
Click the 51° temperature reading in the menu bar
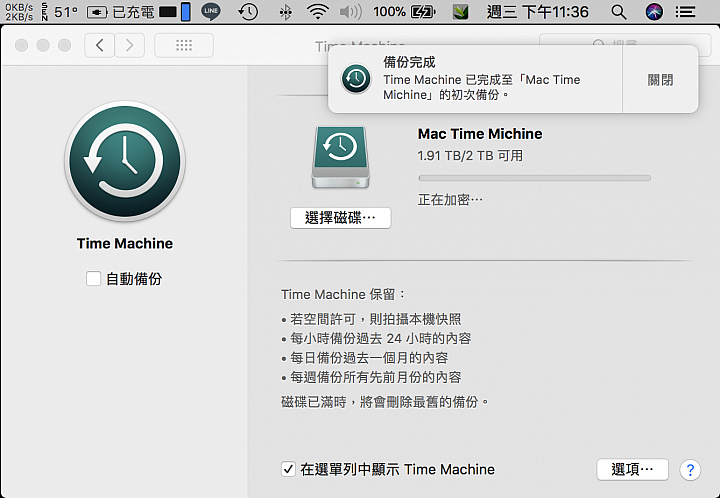click(66, 12)
